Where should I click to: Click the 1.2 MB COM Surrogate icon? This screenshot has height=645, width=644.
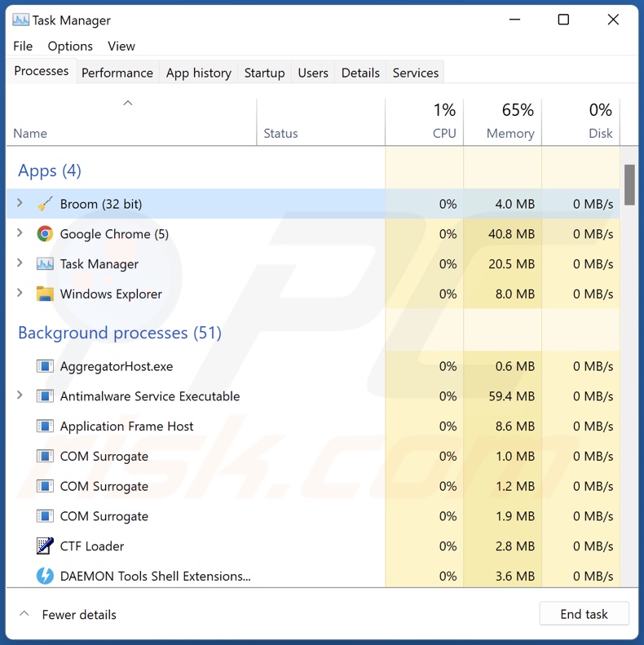tap(45, 486)
